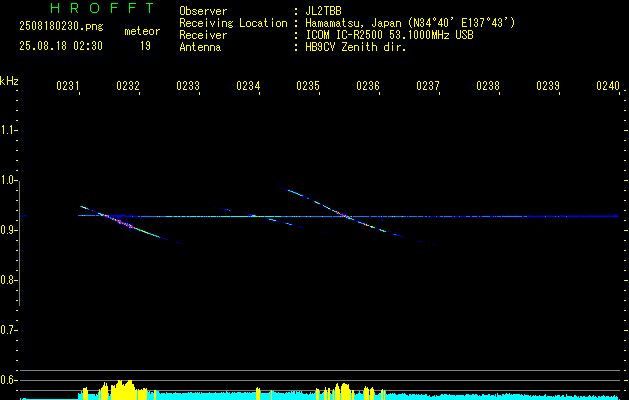Viewport: 629px width, 400px height.
Task: Click the 0237 time marker
Action: click(x=428, y=86)
